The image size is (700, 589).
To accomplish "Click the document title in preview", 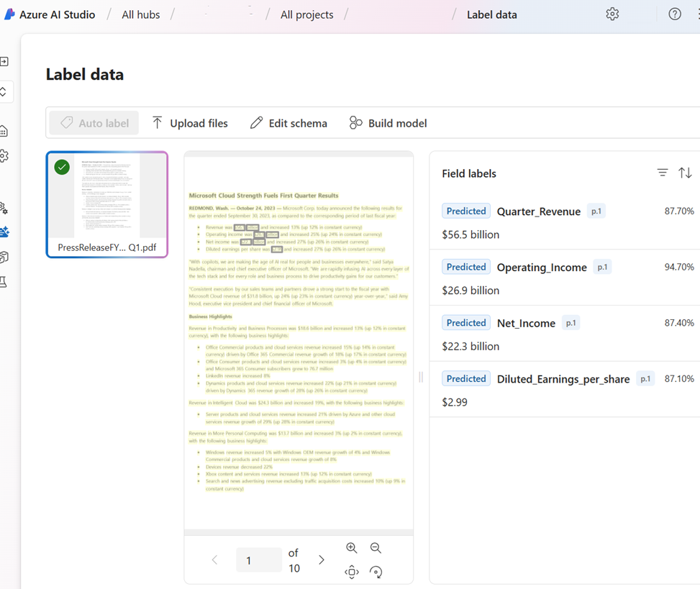I will [x=263, y=196].
